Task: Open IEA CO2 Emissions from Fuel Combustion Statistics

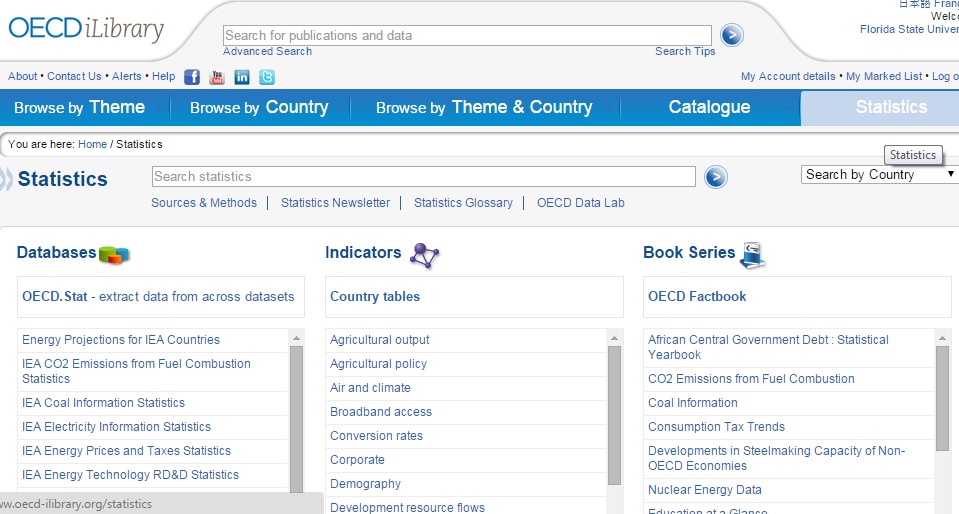Action: pyautogui.click(x=136, y=371)
